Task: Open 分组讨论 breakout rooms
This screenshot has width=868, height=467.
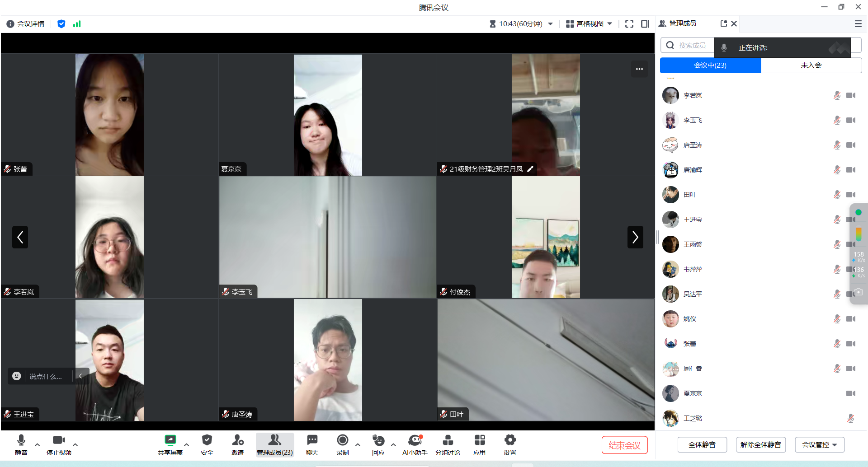Action: [x=448, y=444]
